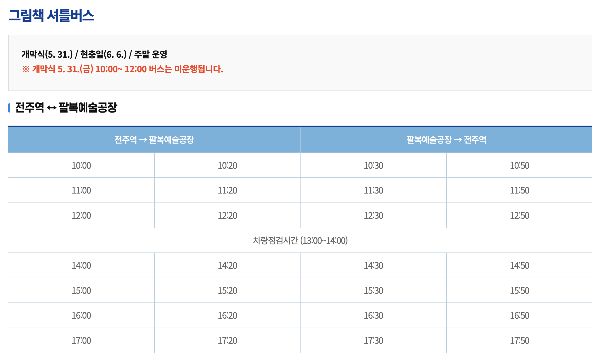Click the 10:00 departure time cell
This screenshot has height=364, width=598.
(81, 166)
